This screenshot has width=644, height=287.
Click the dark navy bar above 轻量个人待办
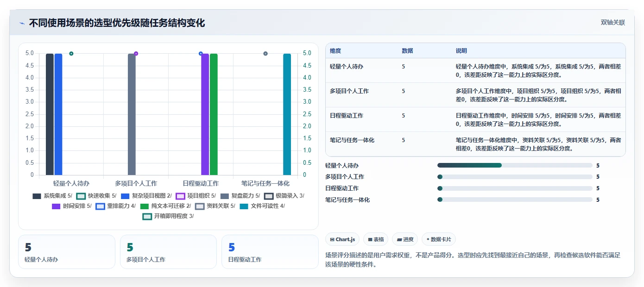click(x=50, y=114)
